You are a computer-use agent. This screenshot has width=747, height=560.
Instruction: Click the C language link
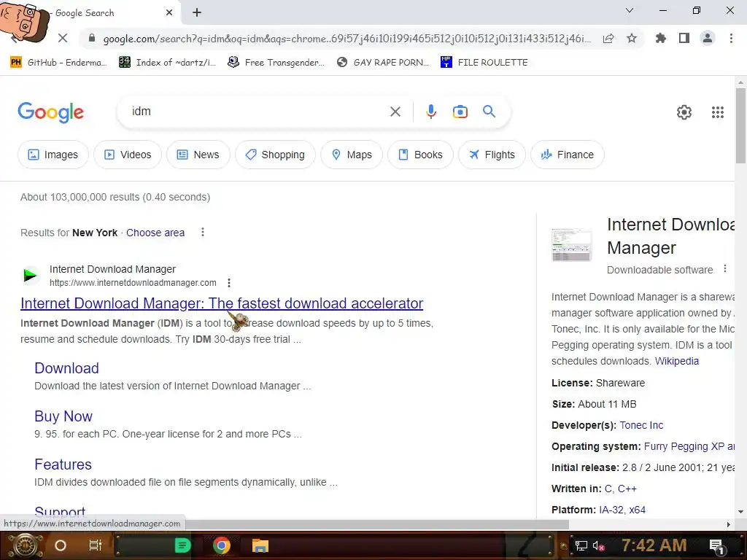coord(609,489)
